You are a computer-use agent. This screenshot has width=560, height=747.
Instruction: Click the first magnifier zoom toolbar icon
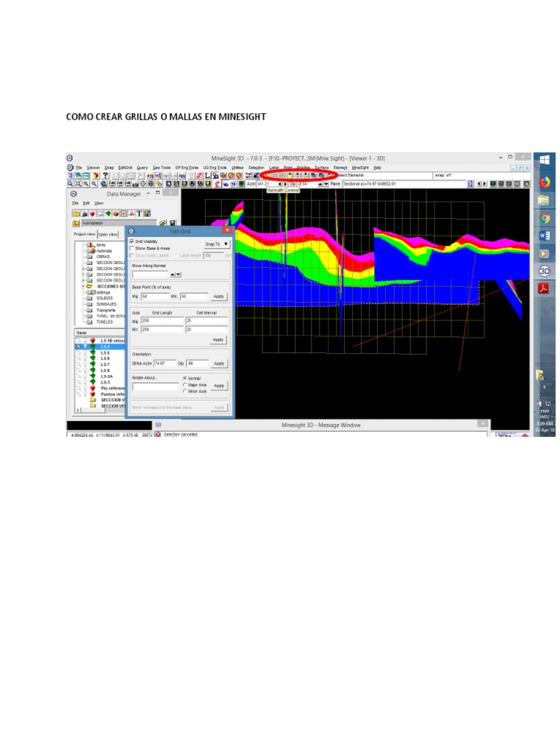pyautogui.click(x=70, y=183)
